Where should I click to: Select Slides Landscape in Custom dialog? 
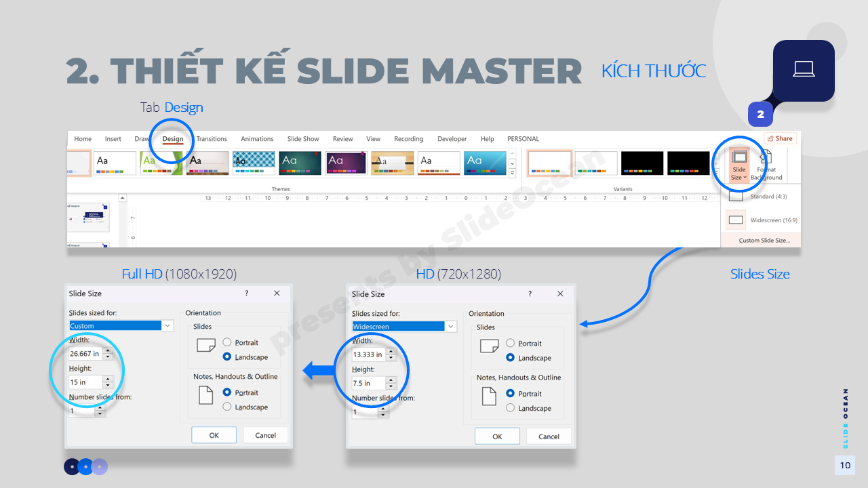245,357
